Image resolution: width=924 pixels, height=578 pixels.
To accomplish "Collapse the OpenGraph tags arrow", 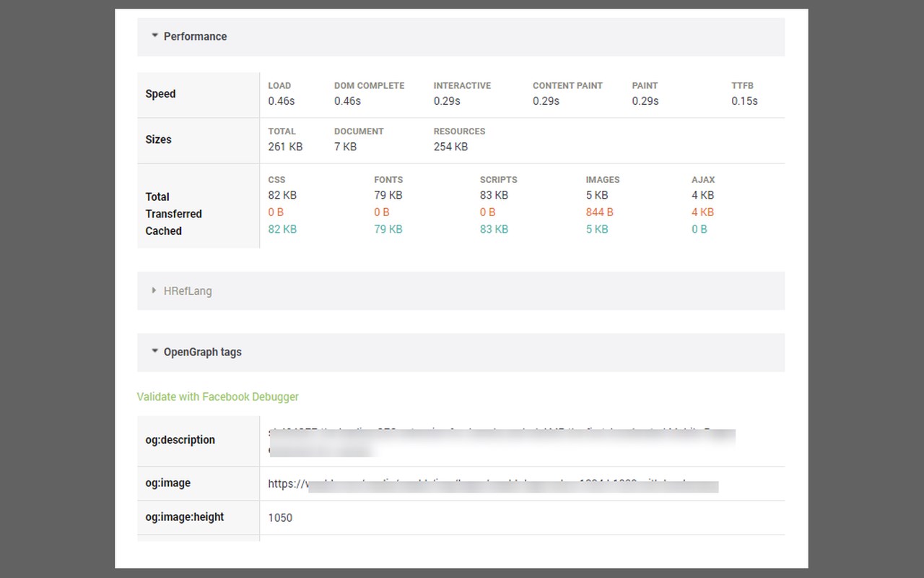I will [x=154, y=351].
